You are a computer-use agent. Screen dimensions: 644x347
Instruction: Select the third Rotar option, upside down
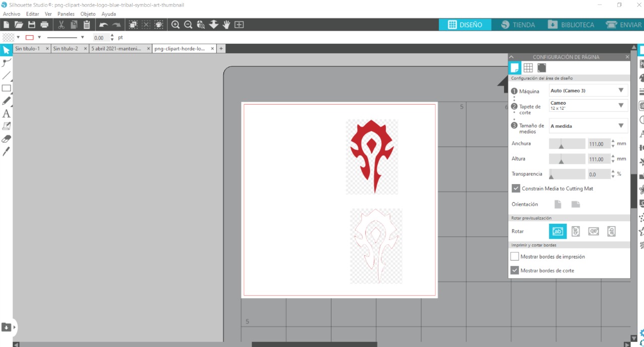point(594,231)
